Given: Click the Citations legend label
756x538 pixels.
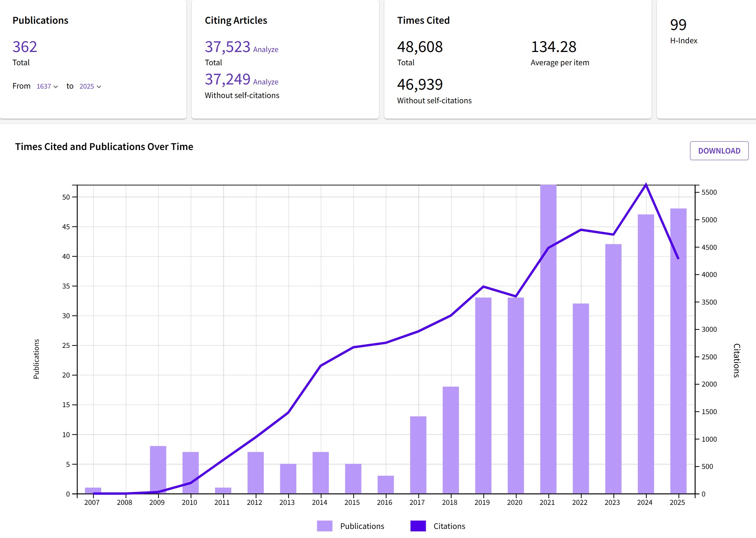Looking at the screenshot, I should pyautogui.click(x=449, y=526).
